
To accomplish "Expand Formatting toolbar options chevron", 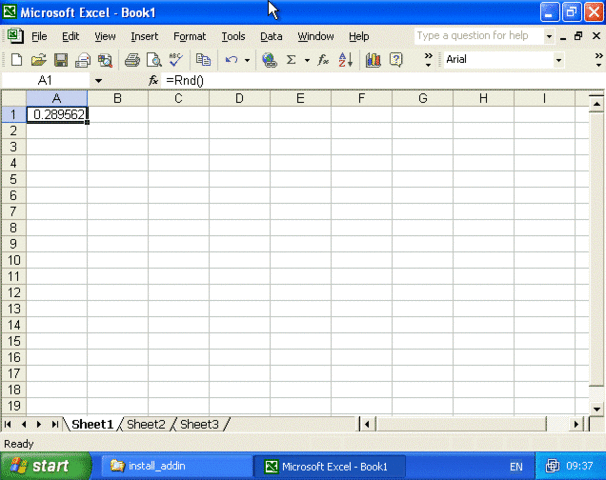I will 599,60.
